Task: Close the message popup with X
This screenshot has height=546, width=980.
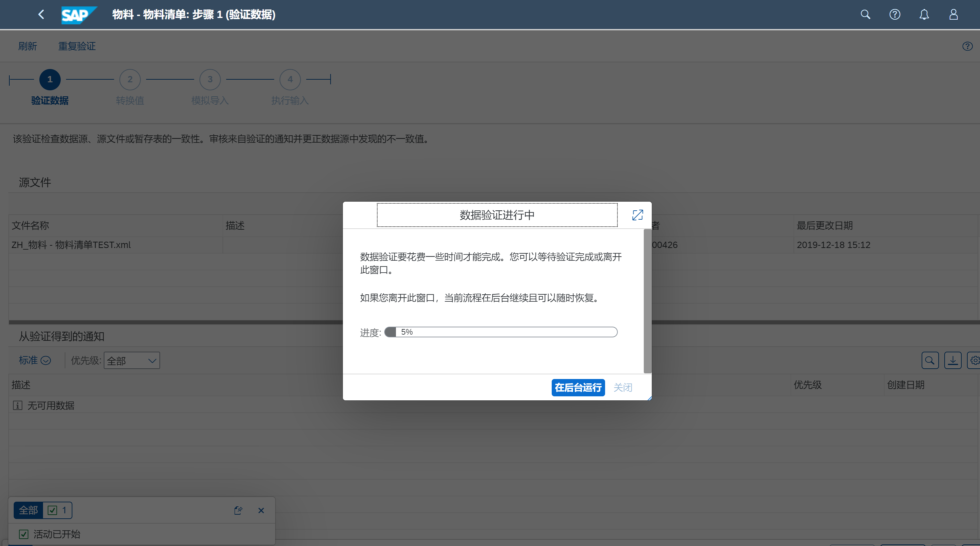Action: click(261, 510)
